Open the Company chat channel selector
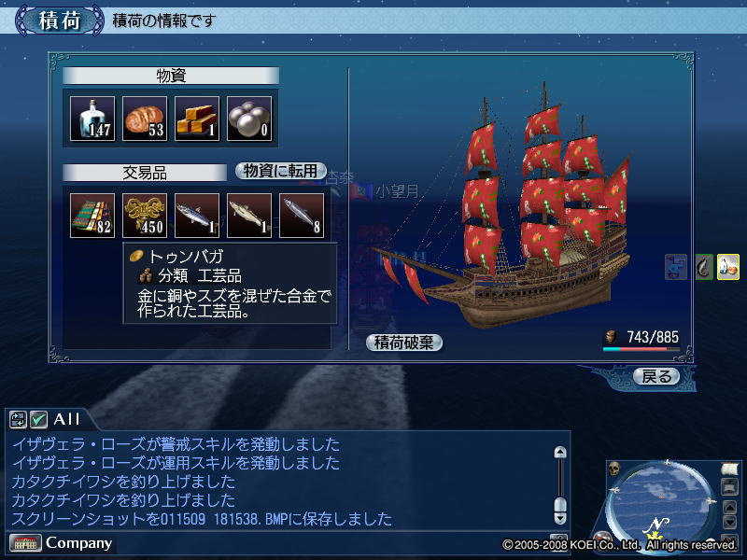 (61, 543)
